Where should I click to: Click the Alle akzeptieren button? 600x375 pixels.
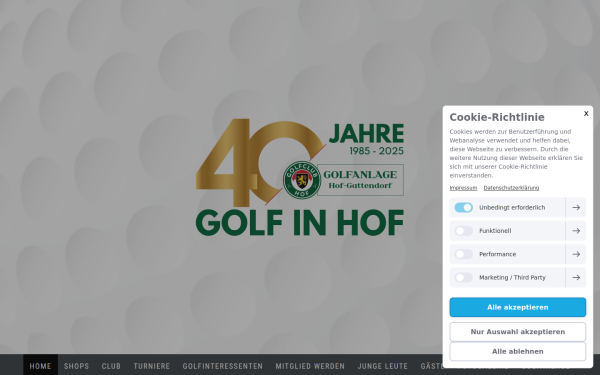coord(517,307)
